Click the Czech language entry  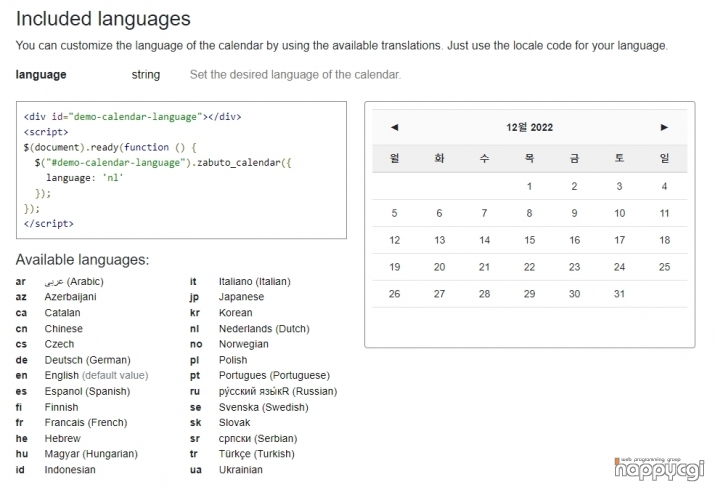tap(59, 344)
